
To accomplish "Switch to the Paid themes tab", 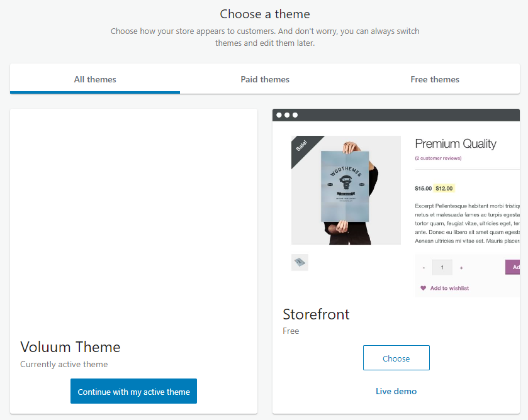I will tap(264, 79).
